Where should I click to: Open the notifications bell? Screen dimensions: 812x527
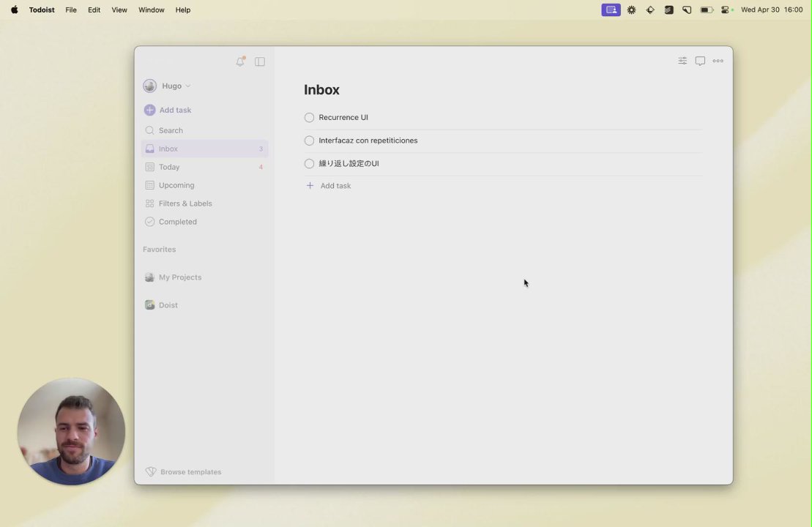[x=240, y=61]
